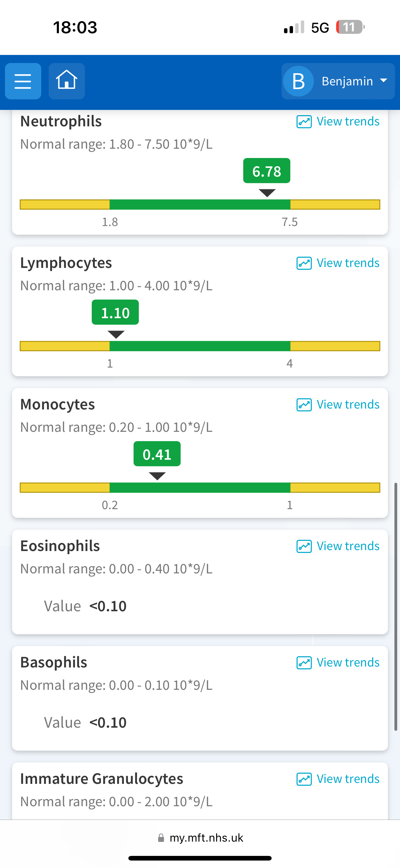Image resolution: width=400 pixels, height=868 pixels.
Task: Click the Immature Granulocytes trend chart icon
Action: [x=304, y=779]
